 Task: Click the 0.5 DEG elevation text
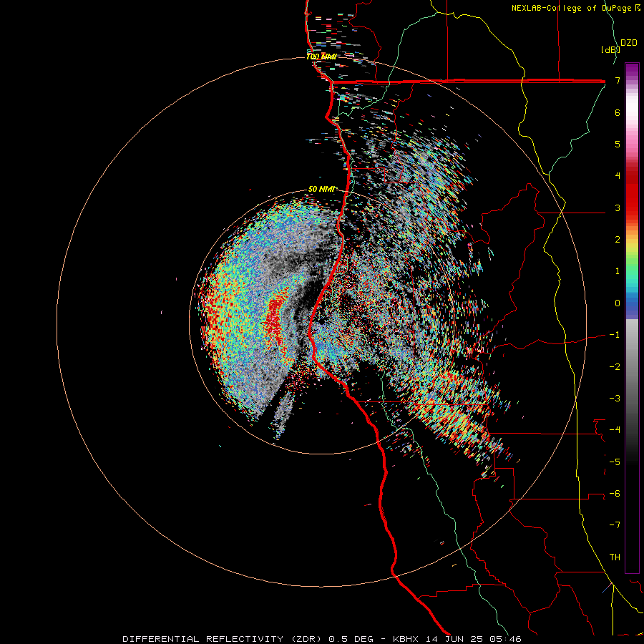[351, 639]
